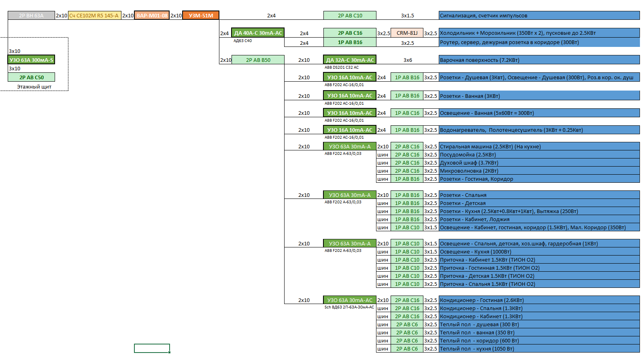
Task: Click the Сигнализация, счетчик импульсов cell
Action: pos(539,15)
